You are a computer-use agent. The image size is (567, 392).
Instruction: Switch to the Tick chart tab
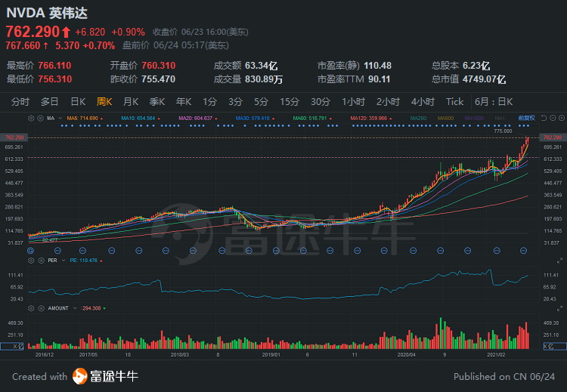click(x=454, y=102)
